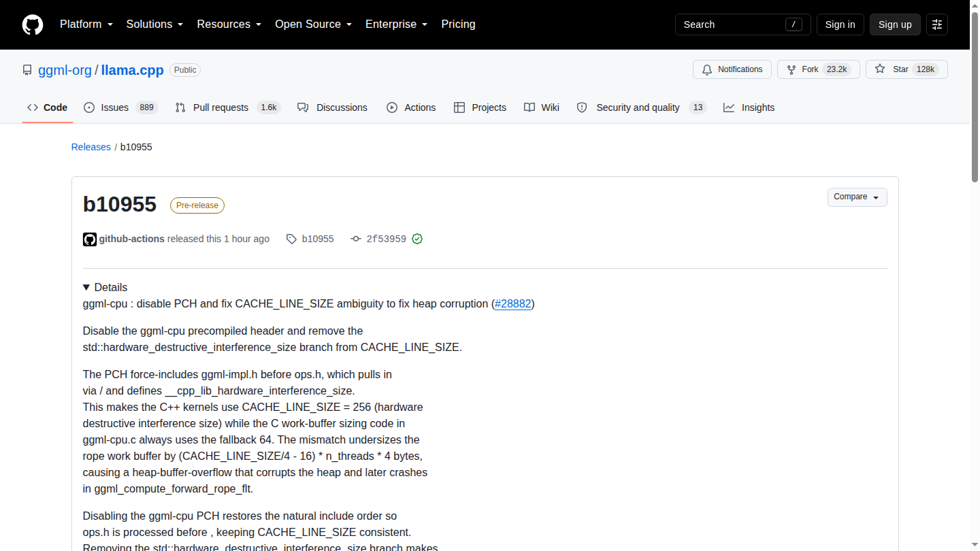Go to the Pricing page
The width and height of the screenshot is (980, 551).
(x=459, y=24)
